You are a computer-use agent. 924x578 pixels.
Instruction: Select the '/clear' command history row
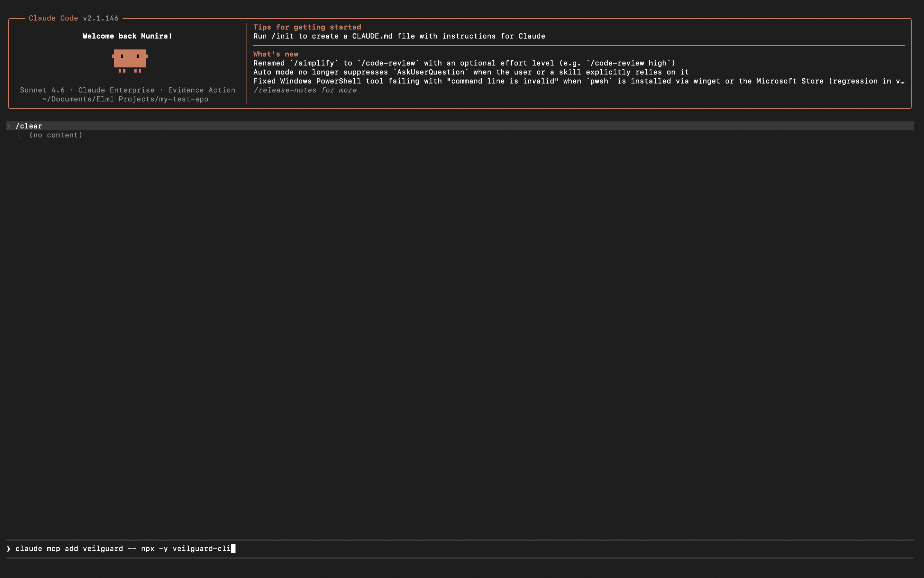pos(460,126)
